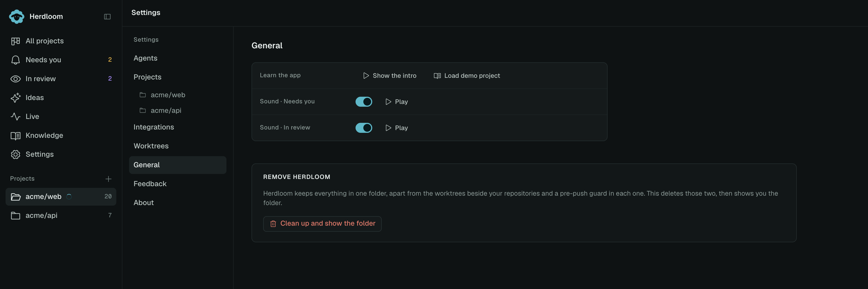
Task: Click the acme/web count 20
Action: 108,196
